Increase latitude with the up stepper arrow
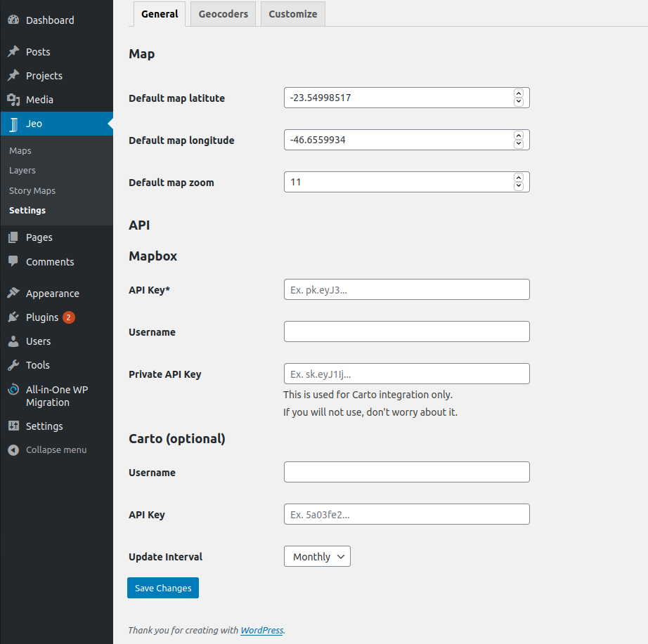 (518, 93)
